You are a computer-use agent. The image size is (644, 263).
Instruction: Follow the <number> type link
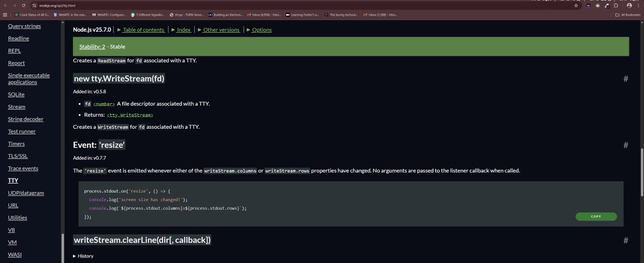pos(104,104)
